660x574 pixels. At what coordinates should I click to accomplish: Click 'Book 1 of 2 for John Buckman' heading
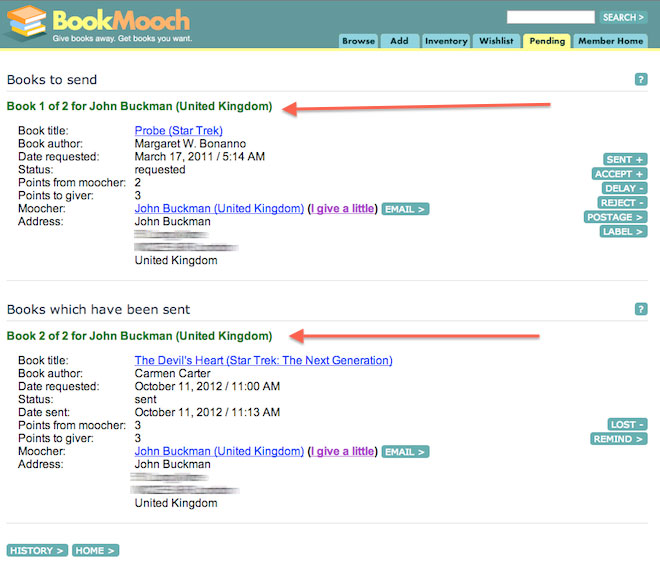coord(139,106)
